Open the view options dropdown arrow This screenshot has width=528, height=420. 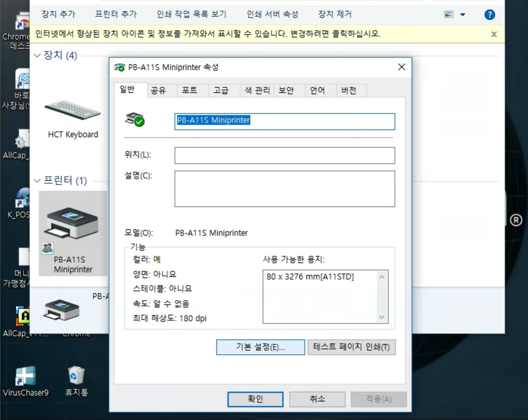click(463, 15)
